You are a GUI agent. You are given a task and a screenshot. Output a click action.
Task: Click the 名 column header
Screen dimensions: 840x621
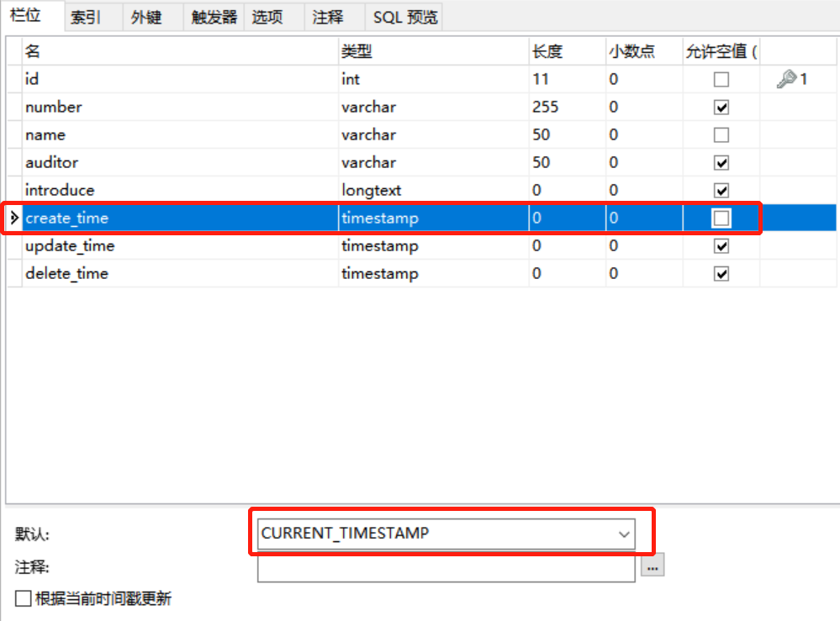tap(180, 51)
